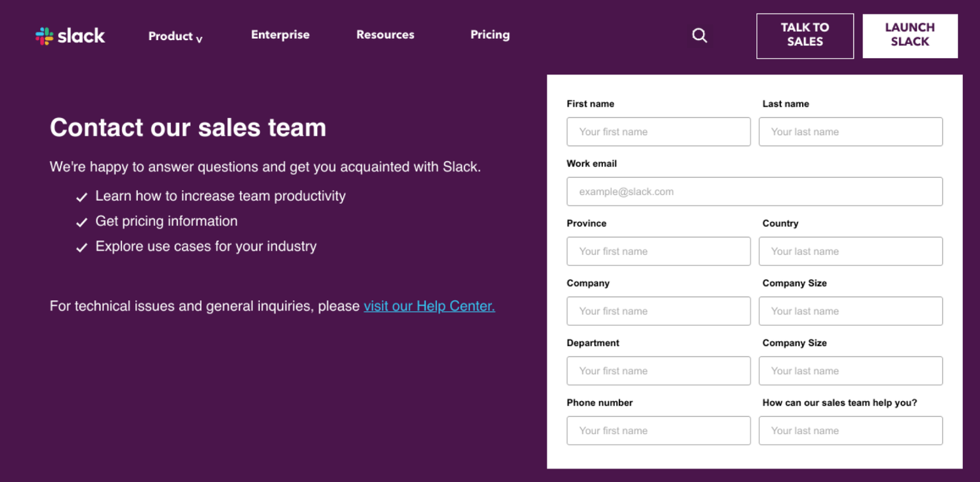Open search with the magnifying glass icon

point(700,36)
